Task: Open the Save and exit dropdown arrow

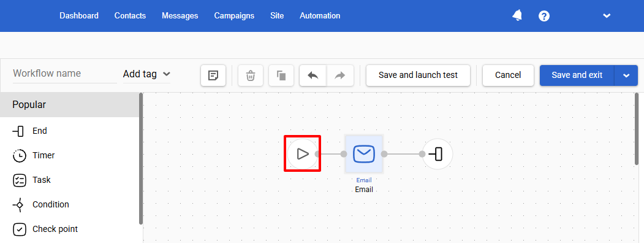Action: point(626,75)
